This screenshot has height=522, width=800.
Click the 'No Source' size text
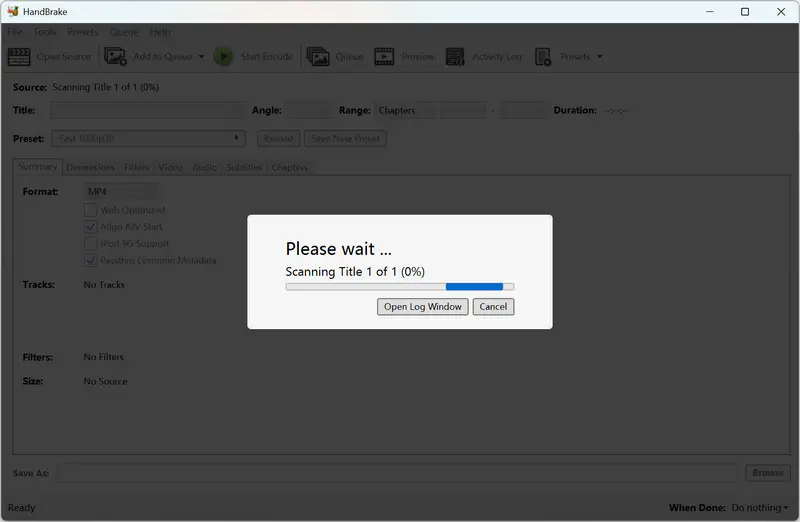106,381
